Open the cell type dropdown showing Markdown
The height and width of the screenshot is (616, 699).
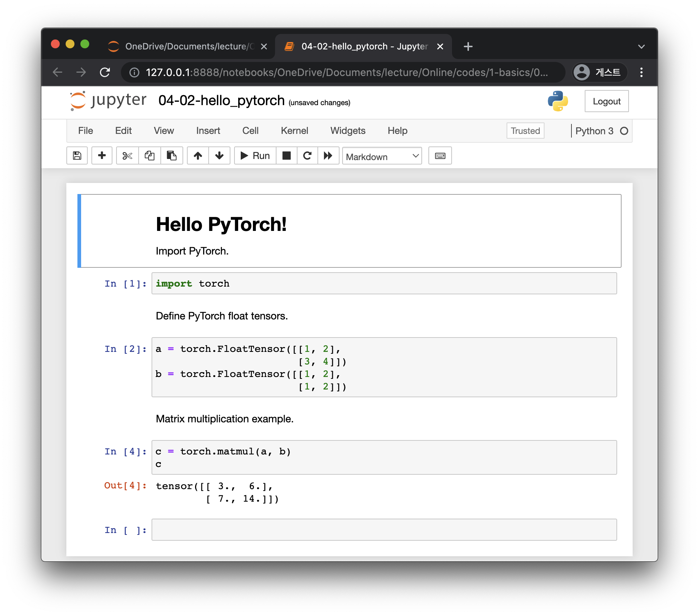[382, 156]
